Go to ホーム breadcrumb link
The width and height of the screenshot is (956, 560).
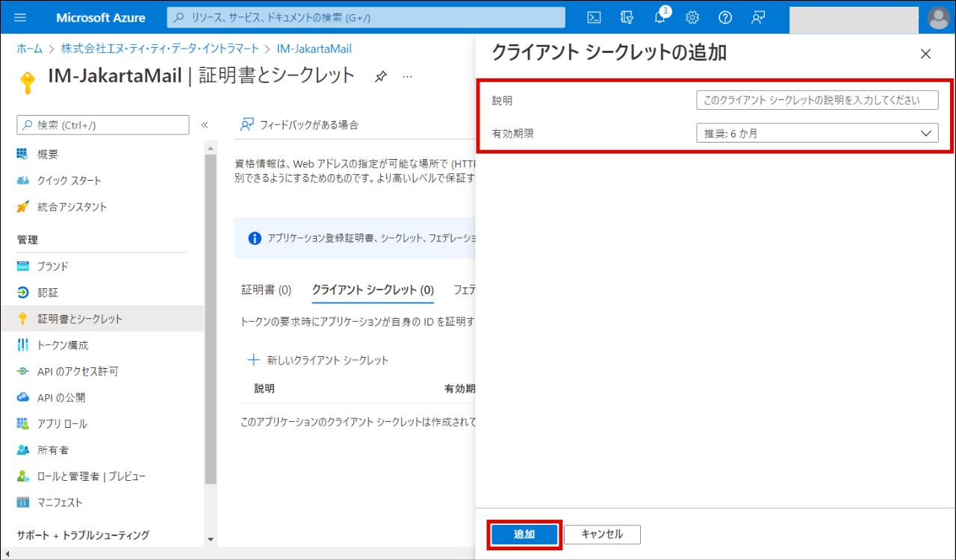(x=30, y=49)
